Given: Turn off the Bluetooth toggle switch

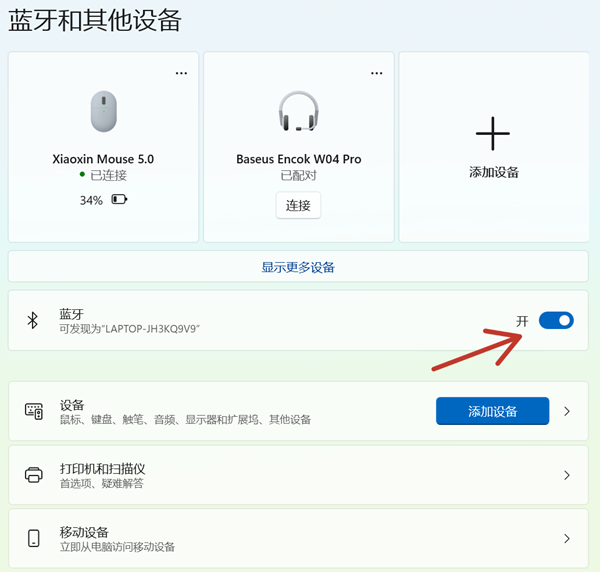Looking at the screenshot, I should pyautogui.click(x=556, y=320).
